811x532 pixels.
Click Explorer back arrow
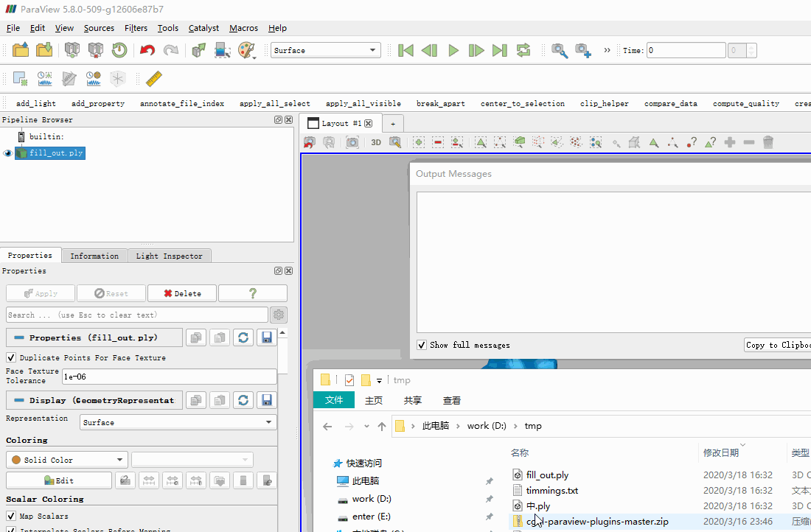(x=327, y=427)
